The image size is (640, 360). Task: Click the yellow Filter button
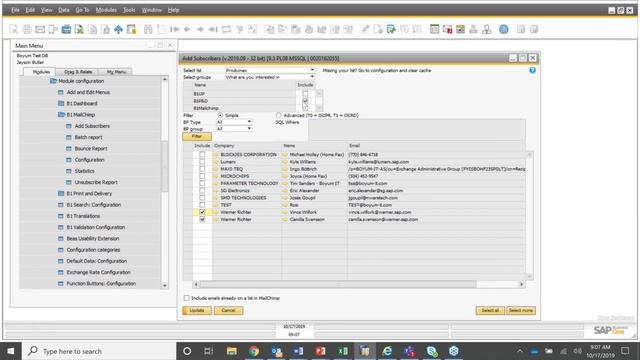197,136
